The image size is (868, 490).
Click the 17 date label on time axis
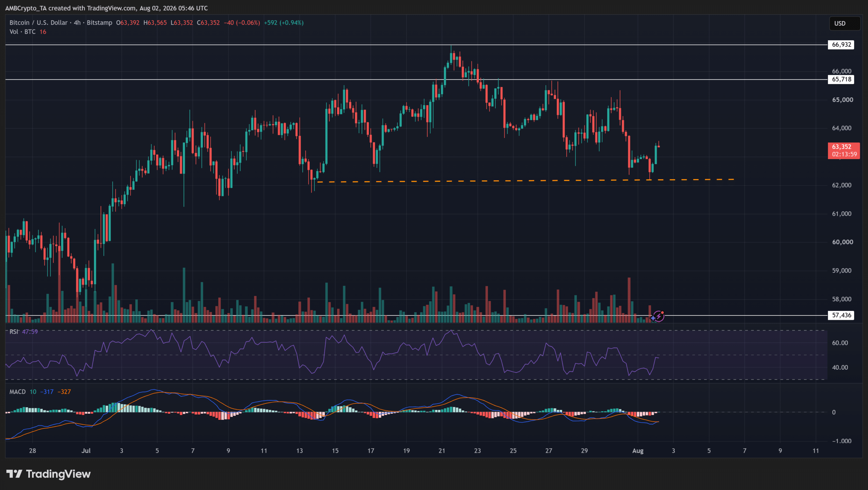[371, 451]
